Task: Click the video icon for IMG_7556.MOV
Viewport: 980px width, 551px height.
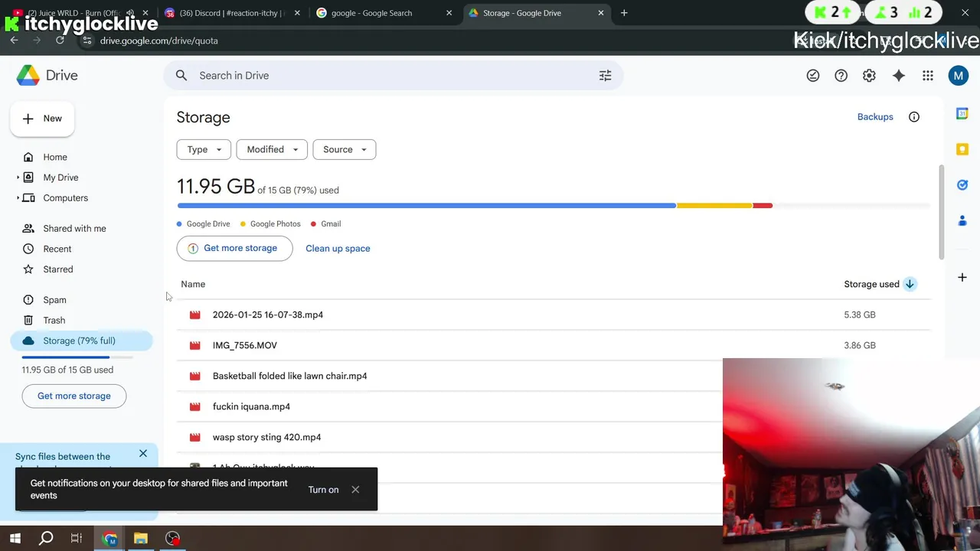Action: point(195,345)
